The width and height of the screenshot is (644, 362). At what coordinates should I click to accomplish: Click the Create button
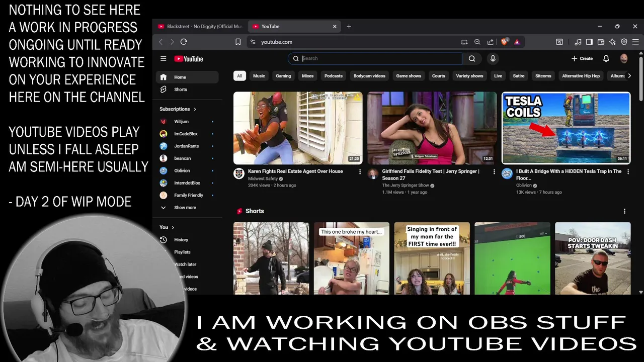[x=582, y=59]
